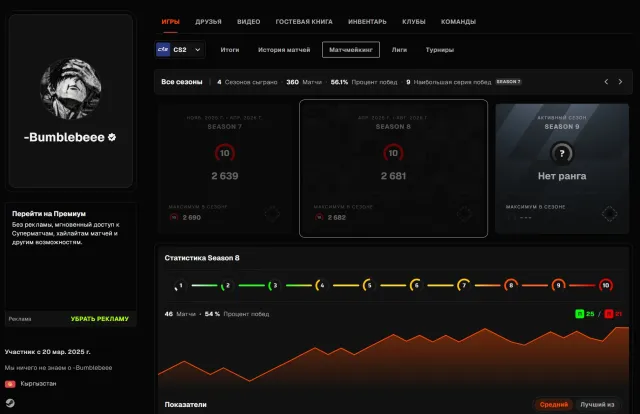Click the Нет ранга text
This screenshot has height=414, width=640.
click(x=562, y=176)
